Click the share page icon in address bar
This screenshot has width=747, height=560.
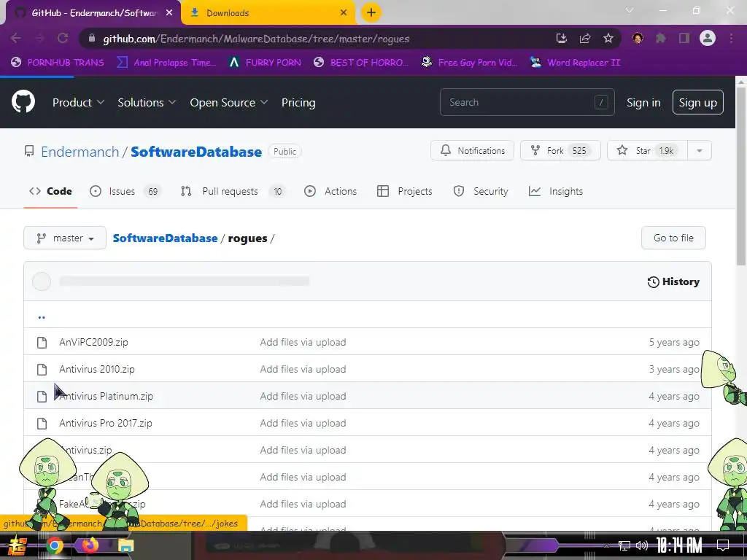point(584,38)
